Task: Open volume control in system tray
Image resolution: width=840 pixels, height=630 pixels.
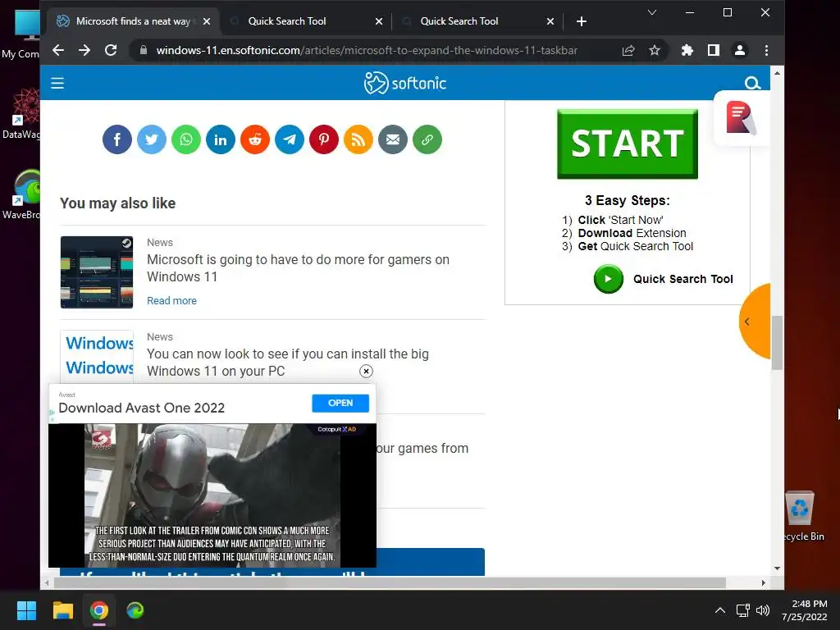Action: [763, 610]
